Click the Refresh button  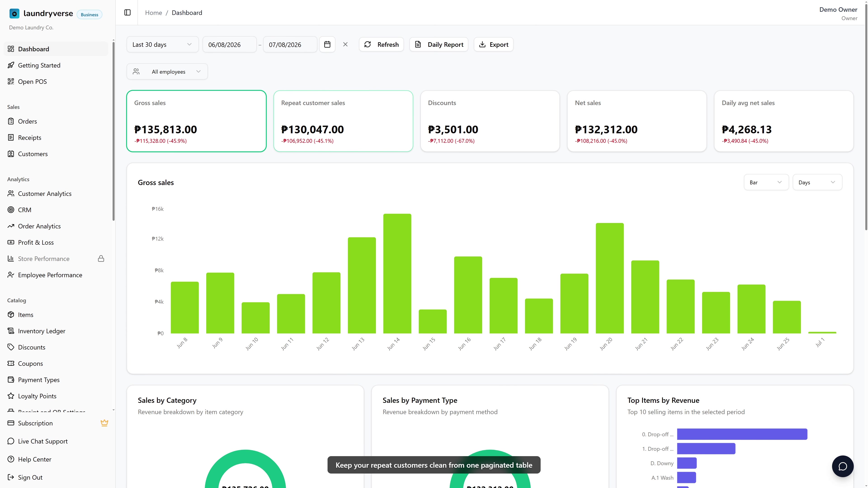pos(381,45)
